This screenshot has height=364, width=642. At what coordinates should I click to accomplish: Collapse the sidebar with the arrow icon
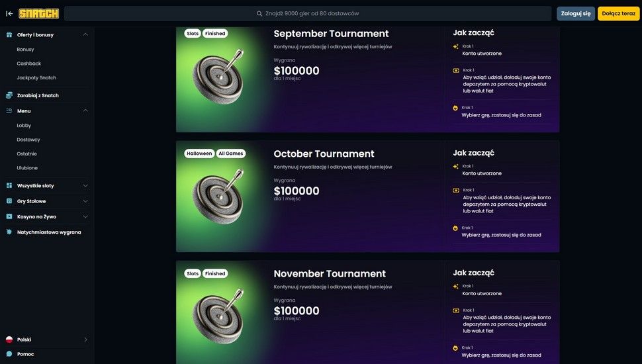coord(9,13)
